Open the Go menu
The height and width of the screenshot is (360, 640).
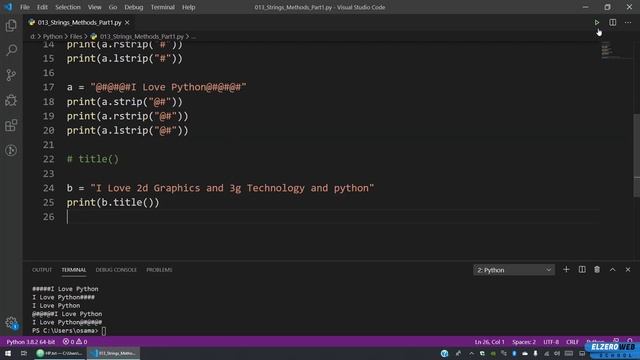(x=113, y=7)
